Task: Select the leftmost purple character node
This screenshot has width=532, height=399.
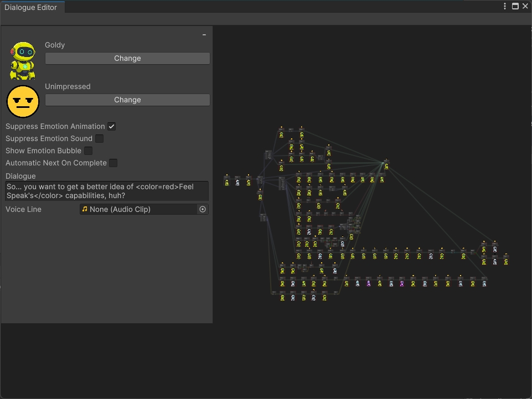Action: point(369,283)
